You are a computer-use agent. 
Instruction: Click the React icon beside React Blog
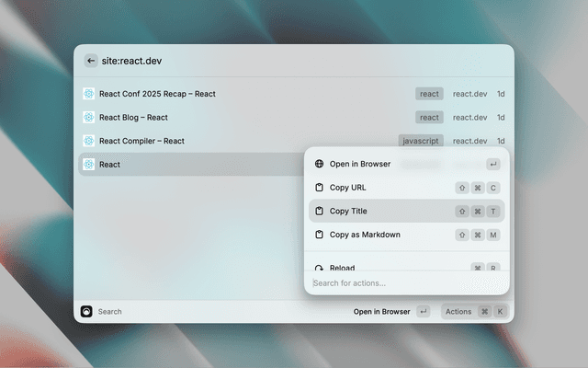coord(89,117)
